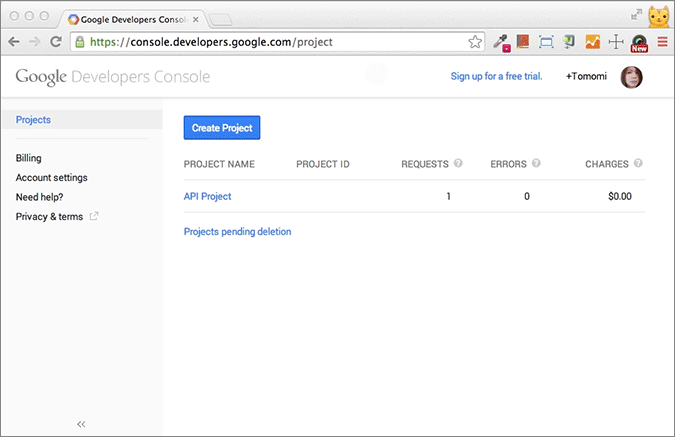Image resolution: width=675 pixels, height=437 pixels.
Task: Select Projects in the sidebar
Action: [34, 120]
